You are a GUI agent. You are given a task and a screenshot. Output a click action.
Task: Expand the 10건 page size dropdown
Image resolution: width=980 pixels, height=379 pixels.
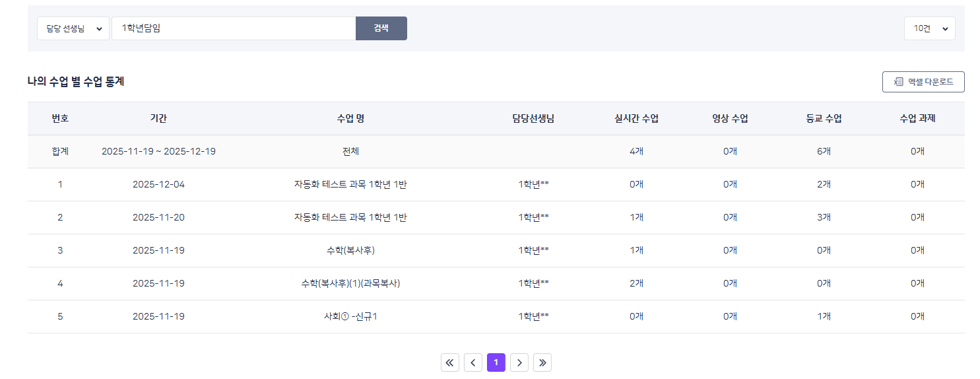tap(929, 28)
